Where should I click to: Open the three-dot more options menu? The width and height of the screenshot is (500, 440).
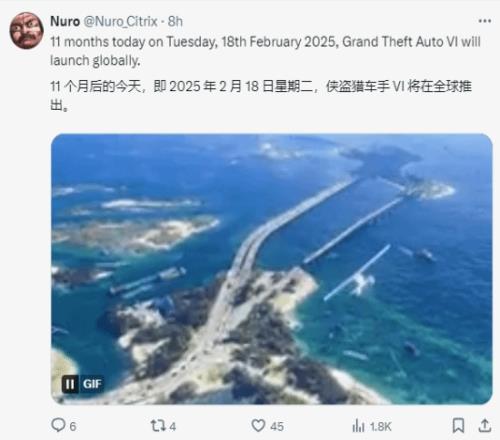485,21
